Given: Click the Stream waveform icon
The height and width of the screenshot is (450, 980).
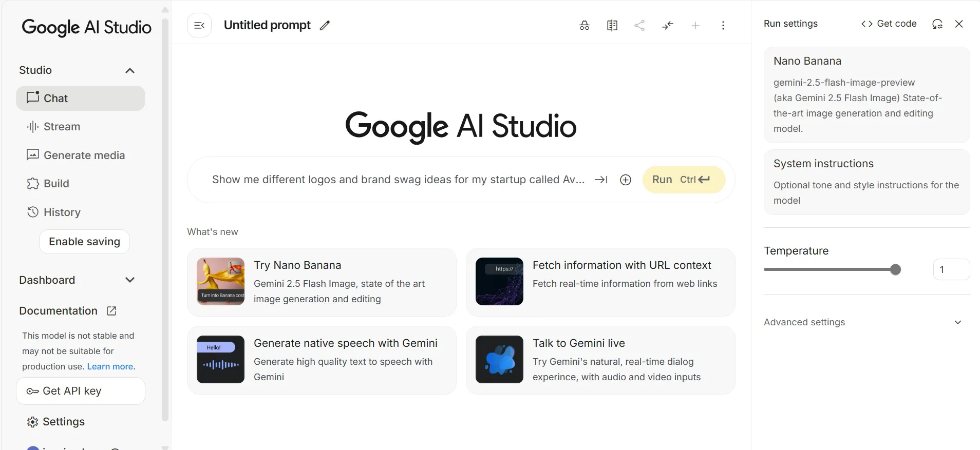Looking at the screenshot, I should tap(33, 126).
